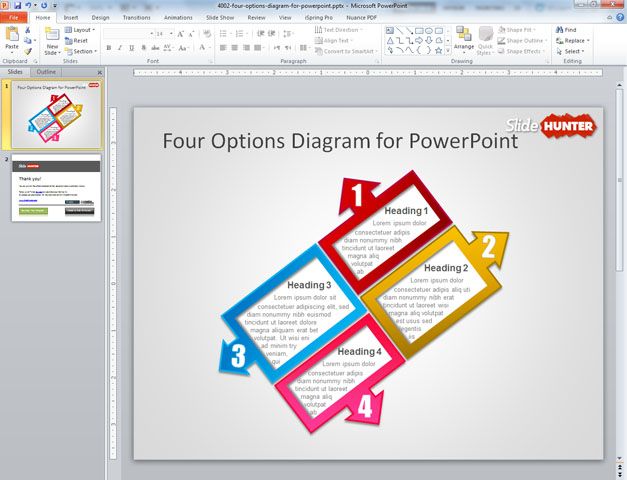Click Increase List Level indent icon
The image size is (627, 480).
272,34
